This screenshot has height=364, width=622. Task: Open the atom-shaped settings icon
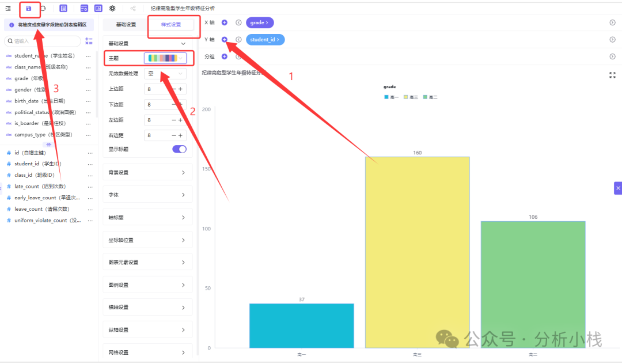(112, 8)
